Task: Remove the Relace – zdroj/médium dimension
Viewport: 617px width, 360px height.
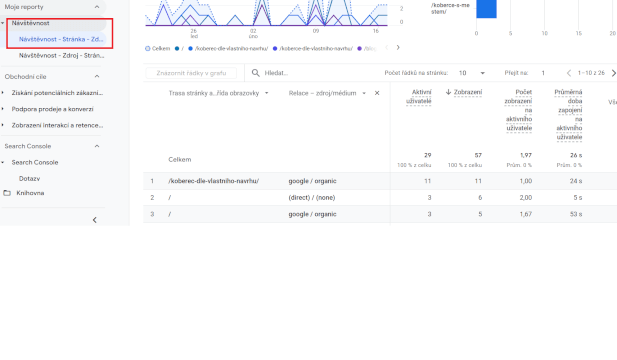Action: coord(377,93)
